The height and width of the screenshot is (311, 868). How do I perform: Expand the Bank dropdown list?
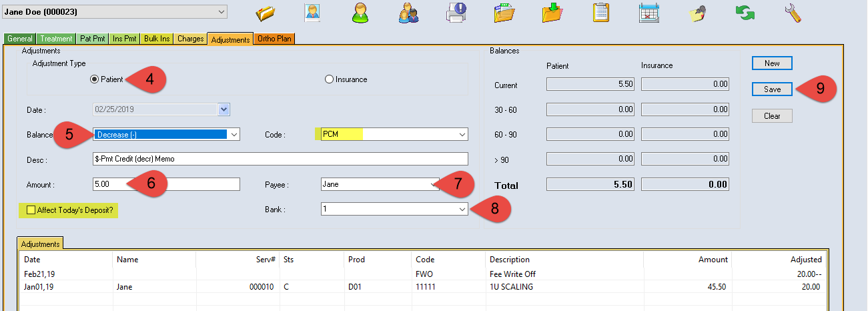tap(462, 210)
